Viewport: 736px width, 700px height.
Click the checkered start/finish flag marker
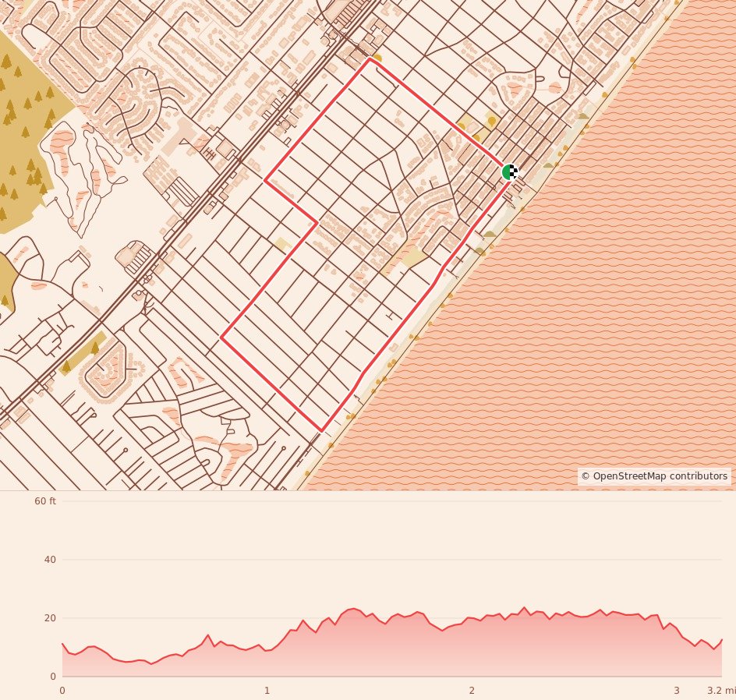pos(510,172)
